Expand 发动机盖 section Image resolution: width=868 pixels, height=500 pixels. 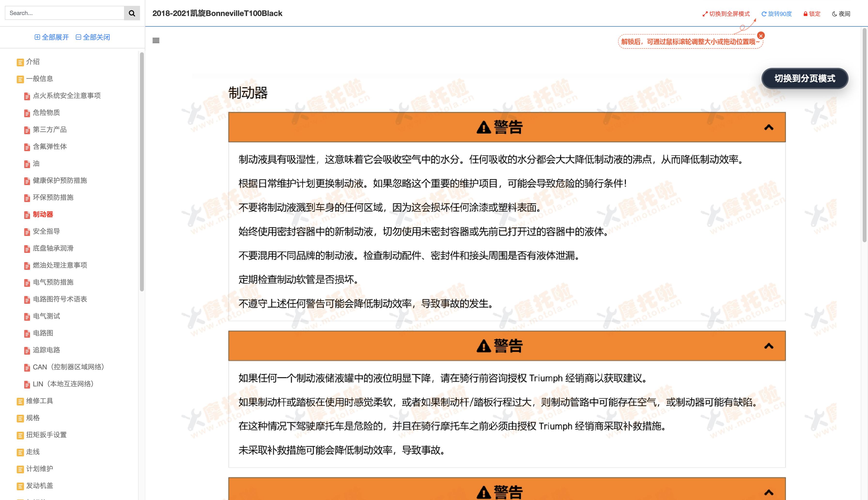(x=40, y=485)
